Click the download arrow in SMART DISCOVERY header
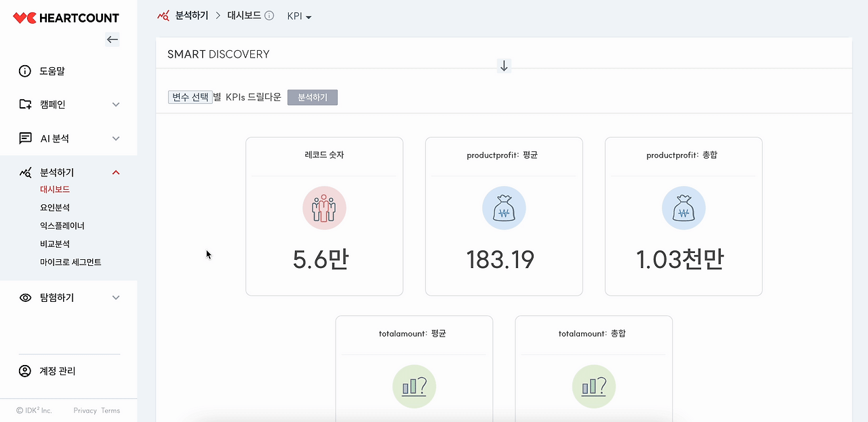Viewport: 868px width, 422px height. [x=503, y=66]
